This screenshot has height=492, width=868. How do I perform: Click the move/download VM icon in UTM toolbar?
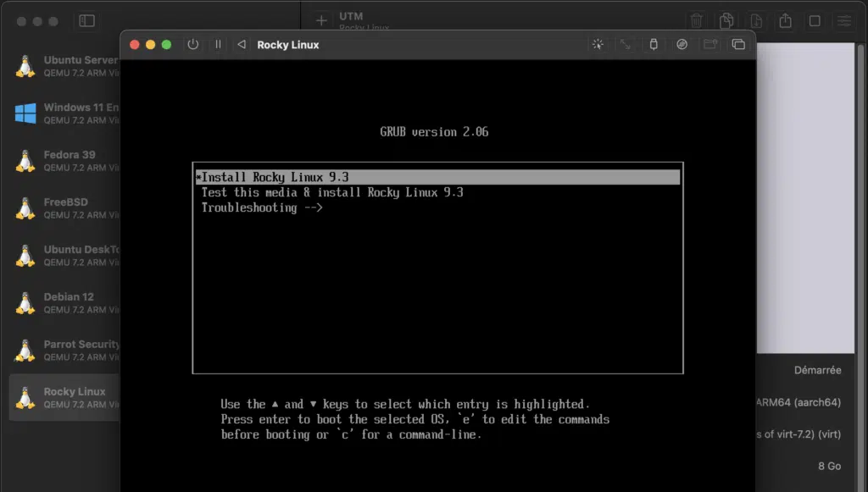[756, 21]
